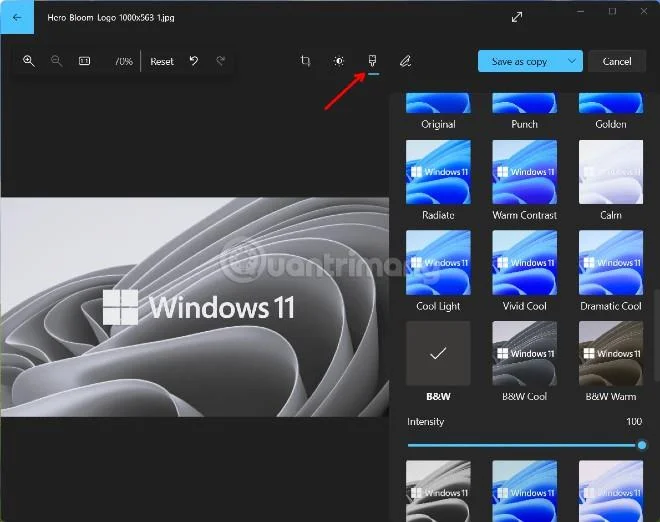Click the Windows 11 image preview
Viewport: 660px width, 522px height.
click(195, 307)
